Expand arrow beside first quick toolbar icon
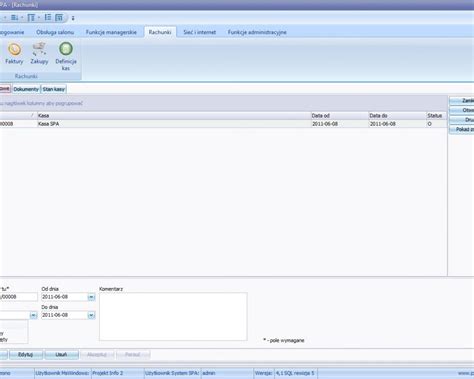Viewport: 474px width, 379px height. pyautogui.click(x=22, y=18)
